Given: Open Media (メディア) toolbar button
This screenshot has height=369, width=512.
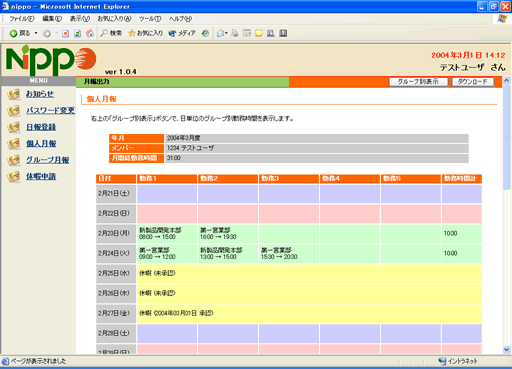Looking at the screenshot, I should pos(182,33).
